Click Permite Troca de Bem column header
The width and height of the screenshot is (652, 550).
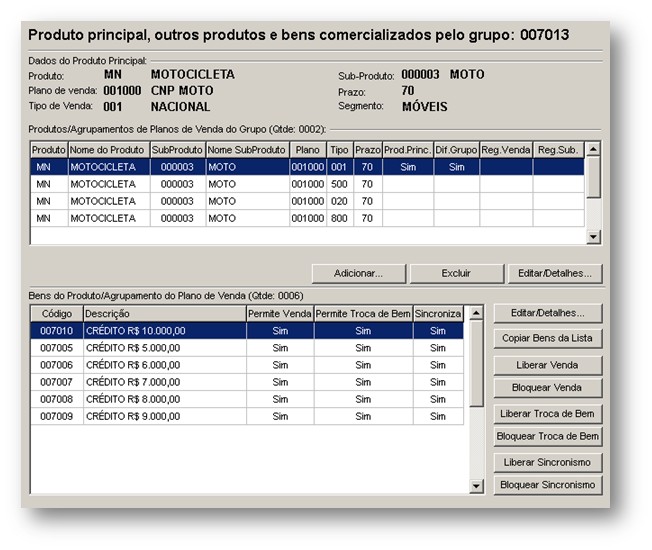click(363, 314)
